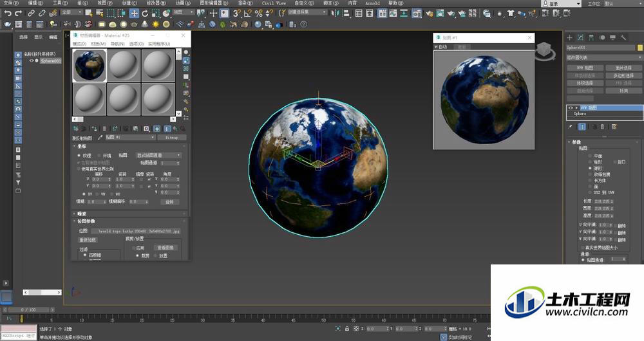Viewport: 644px width, 341px height.
Task: Click the View Image (查看图像) button
Action: click(x=166, y=248)
